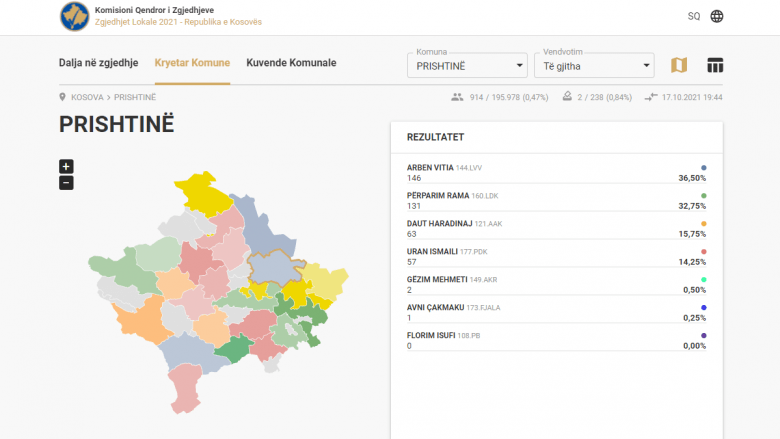
Task: Select the Përparim Rama result row
Action: (x=556, y=200)
